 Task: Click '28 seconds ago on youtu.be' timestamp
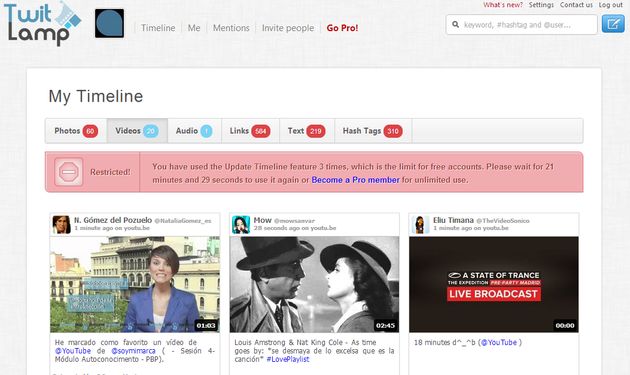pyautogui.click(x=295, y=228)
